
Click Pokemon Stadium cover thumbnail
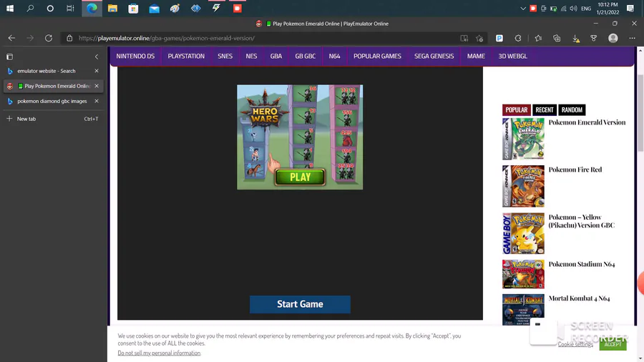pos(523,274)
